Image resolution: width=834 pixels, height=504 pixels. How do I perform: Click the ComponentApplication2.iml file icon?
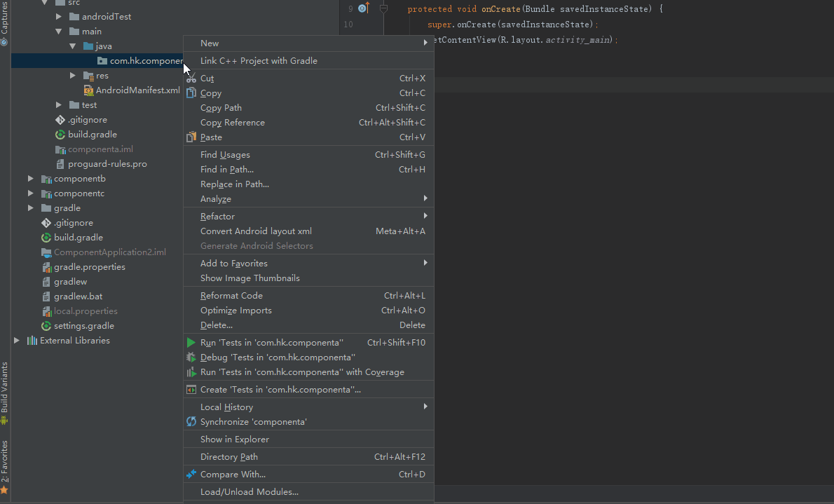point(46,252)
